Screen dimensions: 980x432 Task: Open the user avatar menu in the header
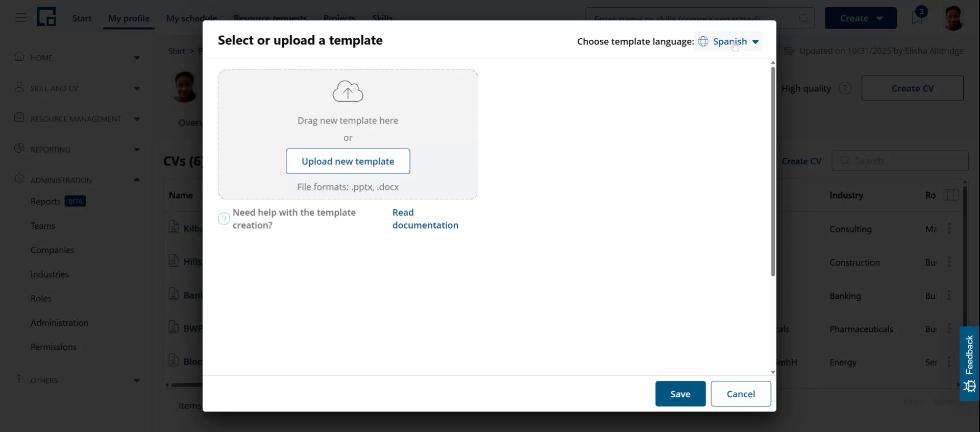pyautogui.click(x=952, y=18)
